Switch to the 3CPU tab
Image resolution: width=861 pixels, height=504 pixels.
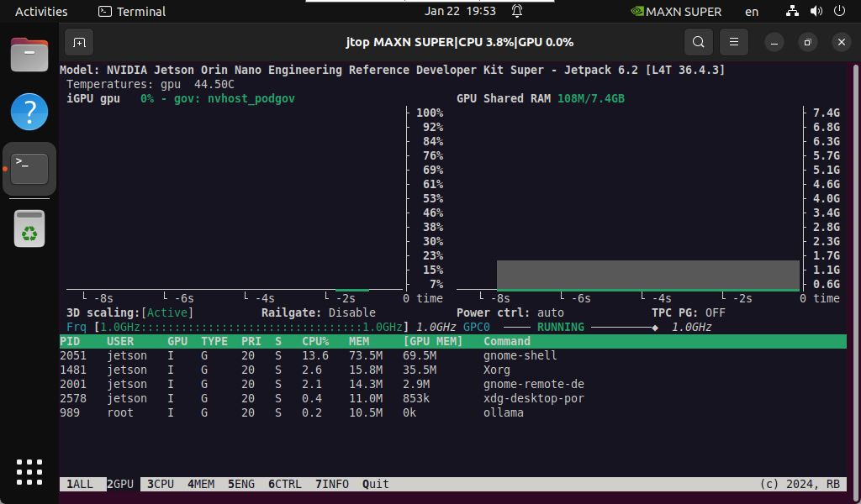(161, 484)
